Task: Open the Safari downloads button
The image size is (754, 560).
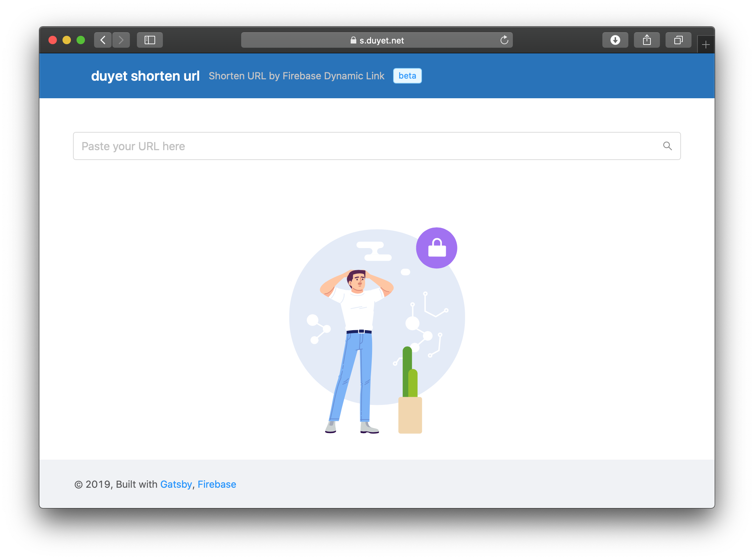Action: tap(615, 40)
